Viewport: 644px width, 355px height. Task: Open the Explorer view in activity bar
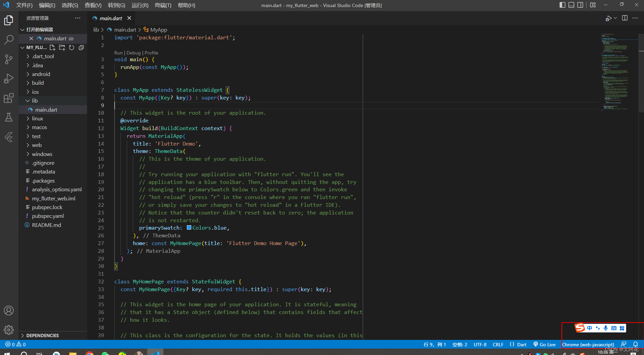[9, 21]
